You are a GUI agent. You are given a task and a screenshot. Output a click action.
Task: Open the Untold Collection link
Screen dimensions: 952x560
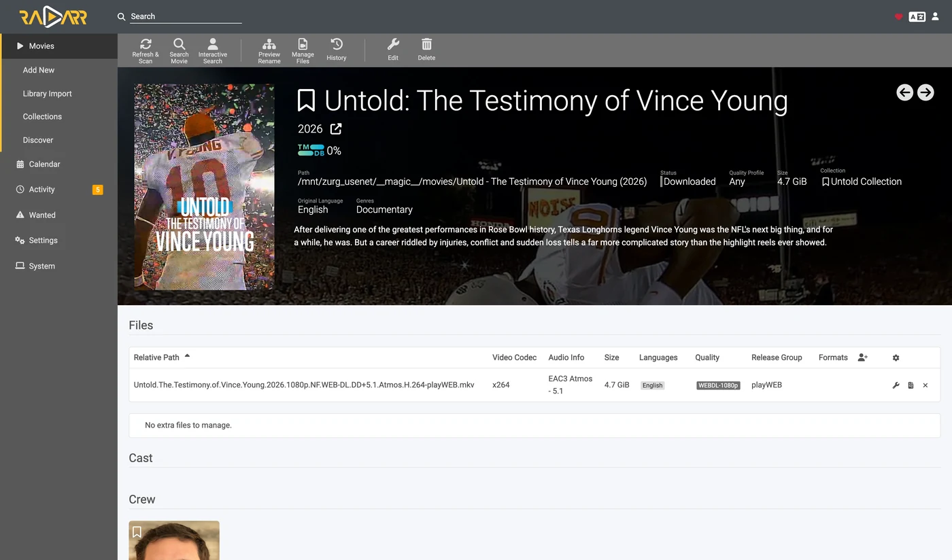[862, 181]
